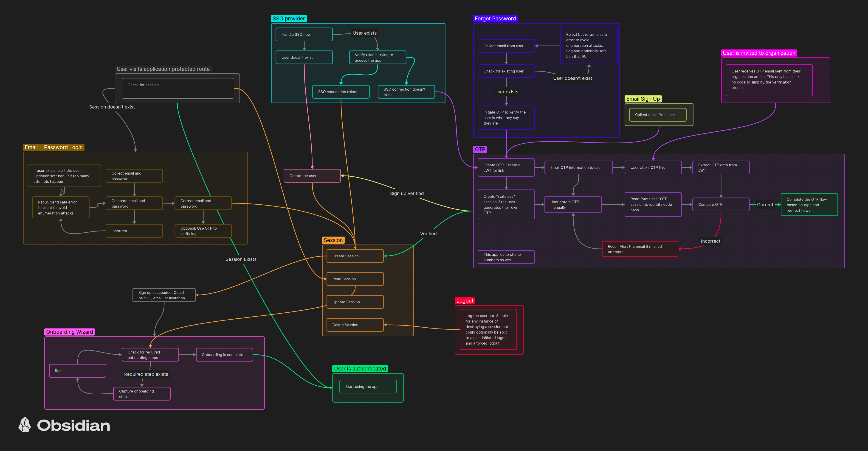Click the Read Session card

click(355, 279)
